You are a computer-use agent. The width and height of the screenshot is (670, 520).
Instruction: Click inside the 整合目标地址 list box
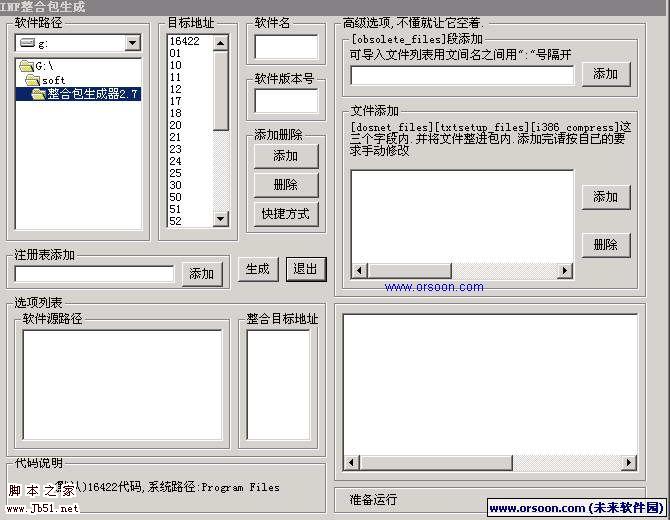(279, 385)
